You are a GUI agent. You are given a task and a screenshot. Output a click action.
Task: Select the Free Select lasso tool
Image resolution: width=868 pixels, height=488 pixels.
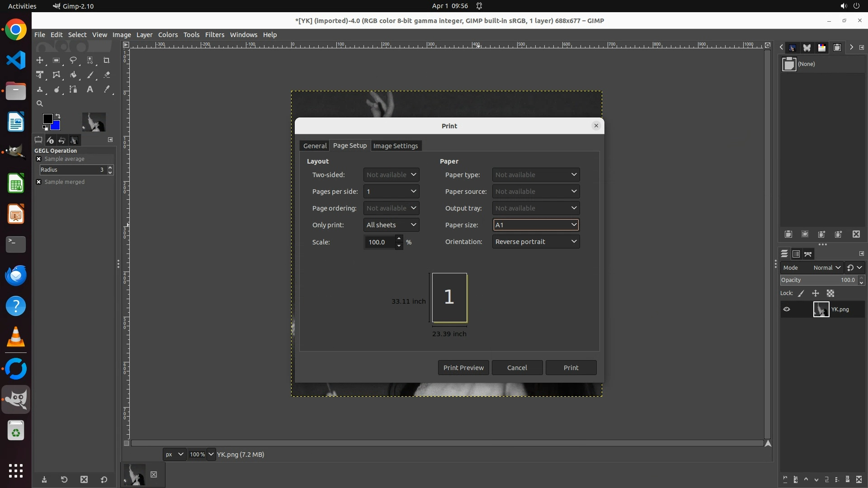click(x=73, y=60)
